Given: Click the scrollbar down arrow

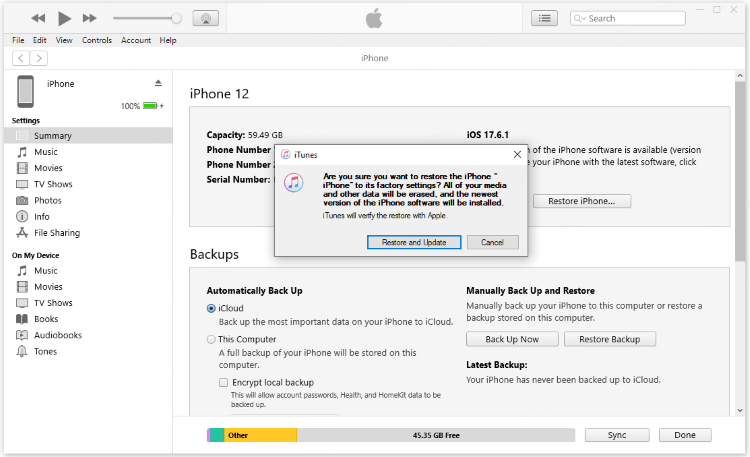Looking at the screenshot, I should point(740,410).
